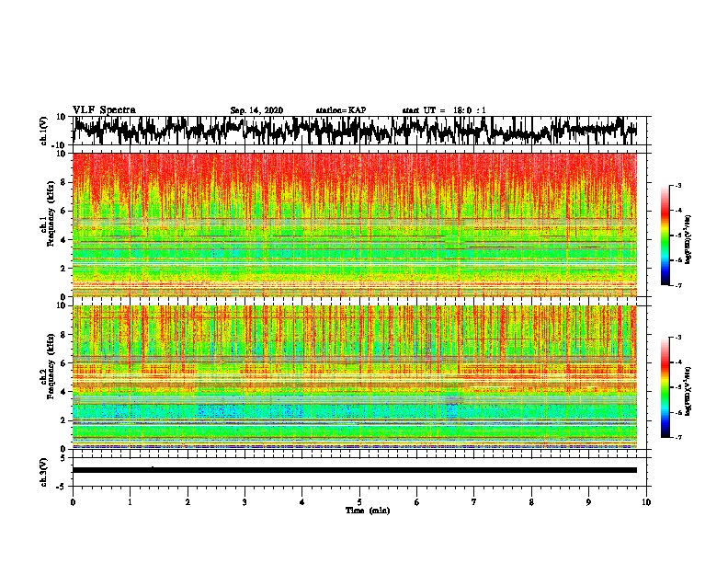
Task: Click the date 'Sep. 14, 2020'
Action: (256, 110)
